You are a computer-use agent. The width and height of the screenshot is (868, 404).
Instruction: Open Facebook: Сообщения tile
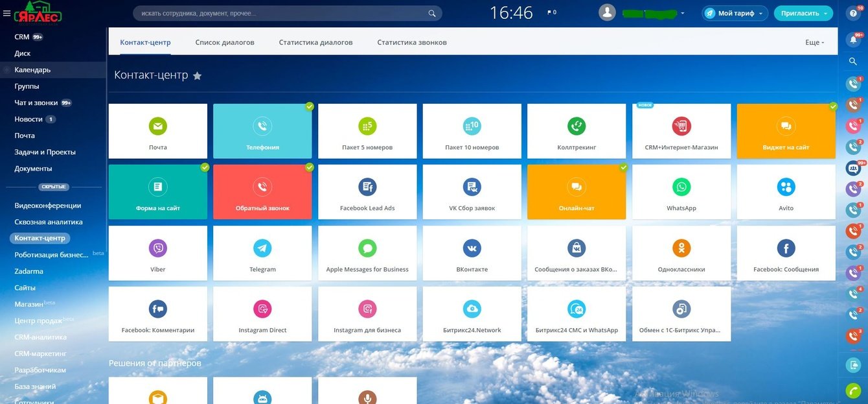(786, 253)
